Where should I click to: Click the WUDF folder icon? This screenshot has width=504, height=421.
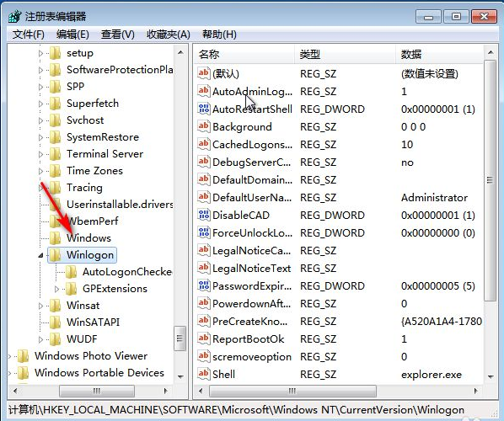pos(56,339)
